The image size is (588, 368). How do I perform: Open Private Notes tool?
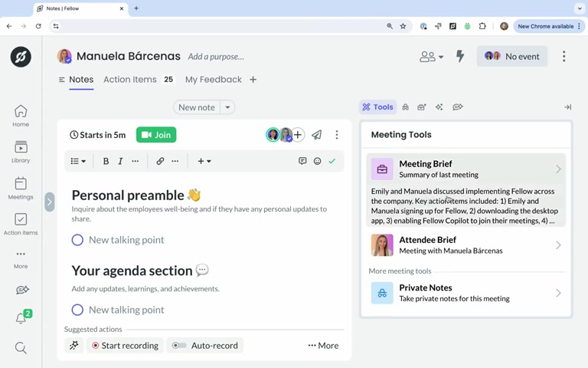(x=466, y=293)
